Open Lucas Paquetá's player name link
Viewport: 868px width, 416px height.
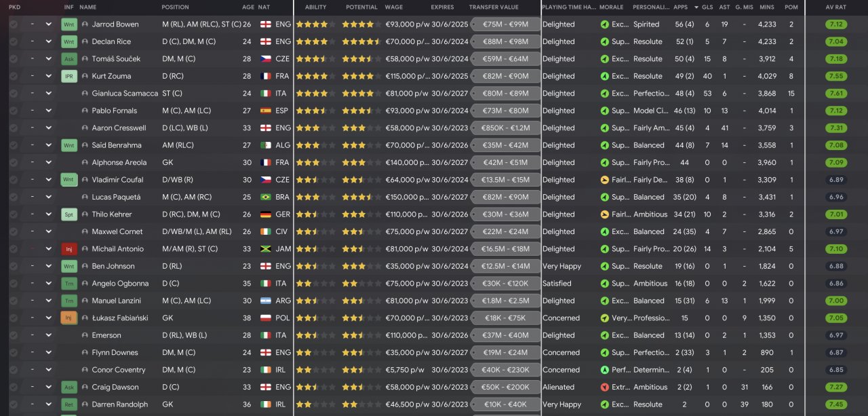[116, 197]
